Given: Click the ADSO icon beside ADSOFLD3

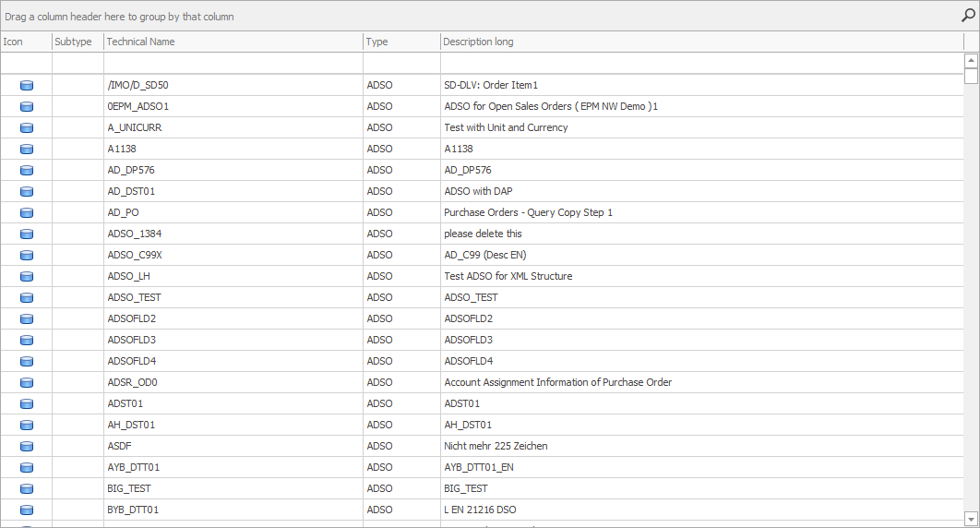Looking at the screenshot, I should [26, 341].
